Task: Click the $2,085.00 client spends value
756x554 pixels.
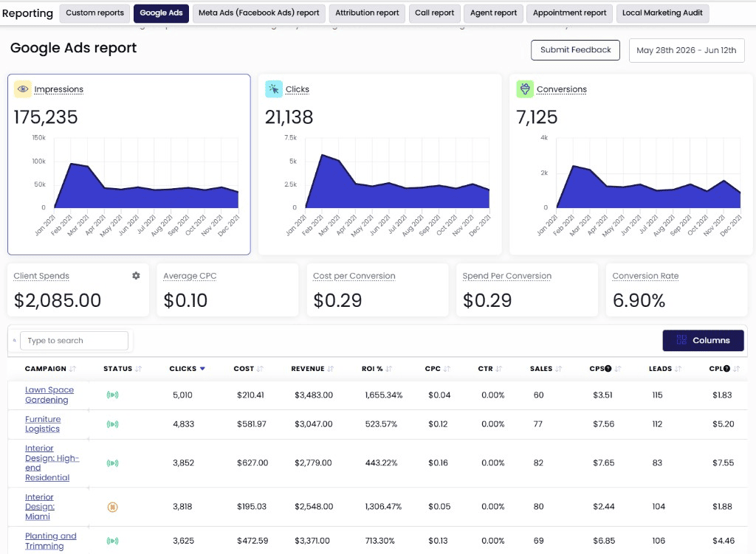Action: tap(58, 300)
